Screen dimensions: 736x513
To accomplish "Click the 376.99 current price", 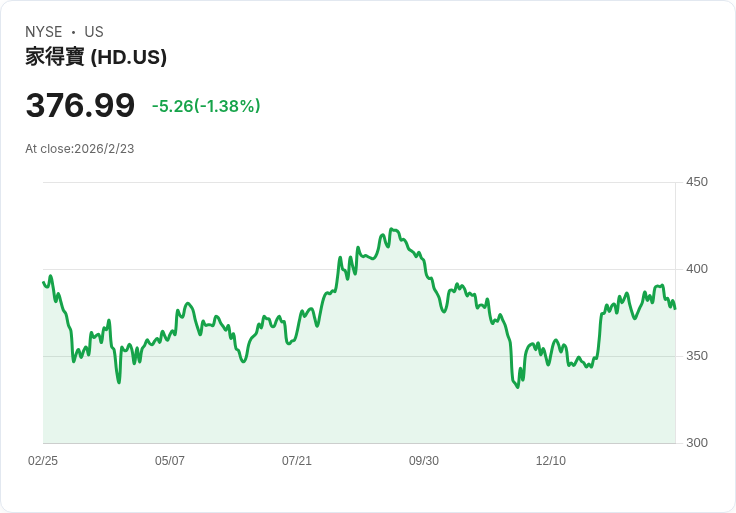I will (80, 105).
